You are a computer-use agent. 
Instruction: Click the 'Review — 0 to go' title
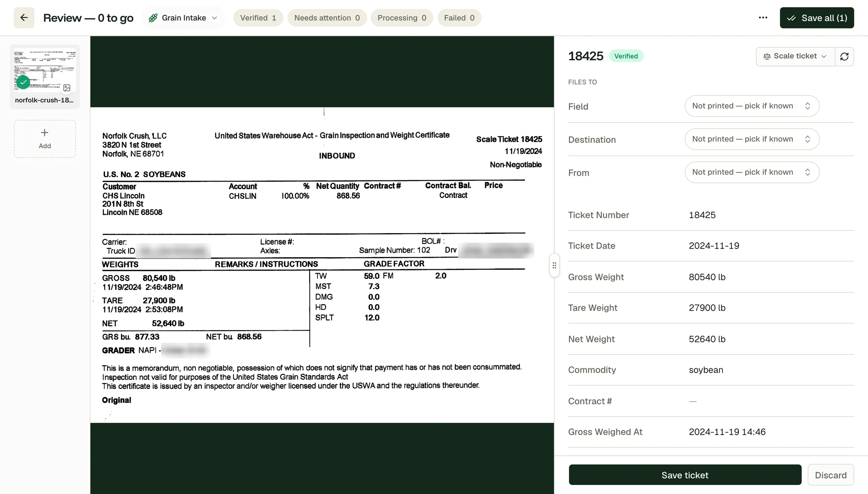[x=88, y=18]
